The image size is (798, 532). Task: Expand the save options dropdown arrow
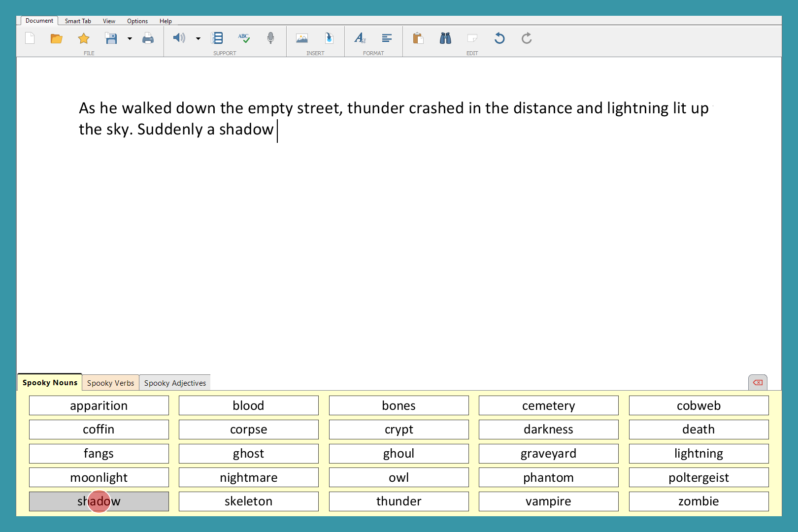click(x=130, y=38)
